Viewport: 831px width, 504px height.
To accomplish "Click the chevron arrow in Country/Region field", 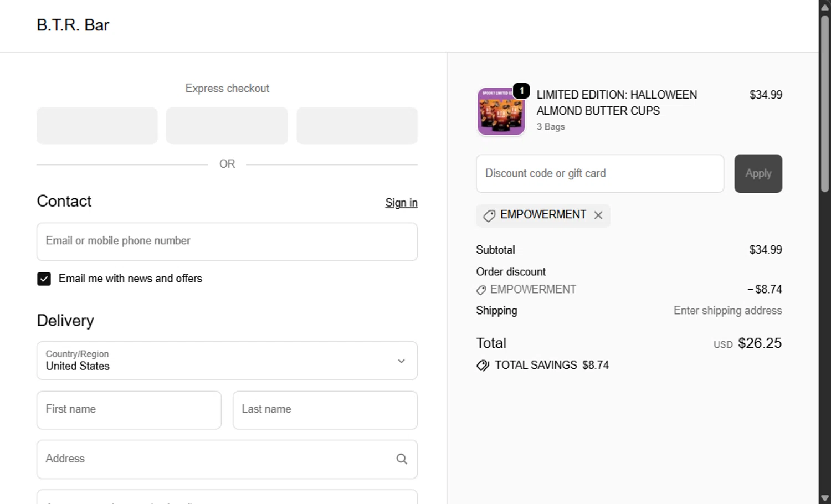I will [x=402, y=361].
